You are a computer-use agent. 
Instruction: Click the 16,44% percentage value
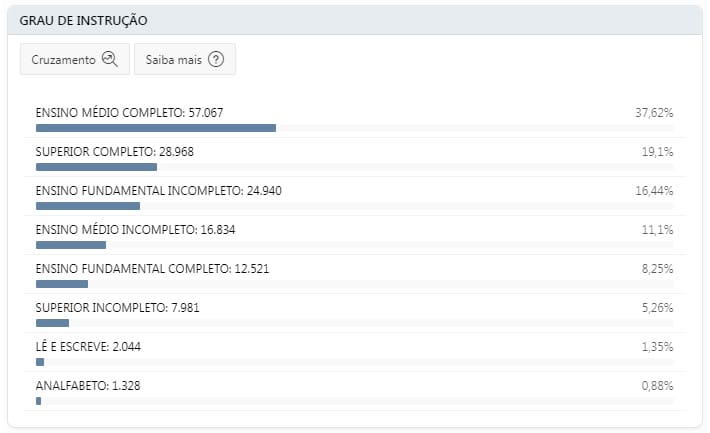pyautogui.click(x=654, y=190)
